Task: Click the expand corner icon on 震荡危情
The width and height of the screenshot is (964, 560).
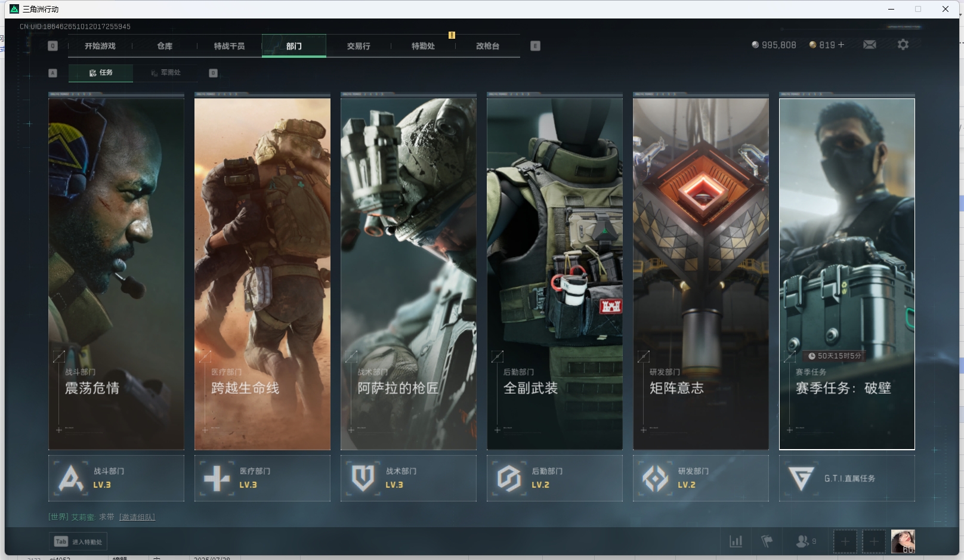Action: (x=58, y=357)
